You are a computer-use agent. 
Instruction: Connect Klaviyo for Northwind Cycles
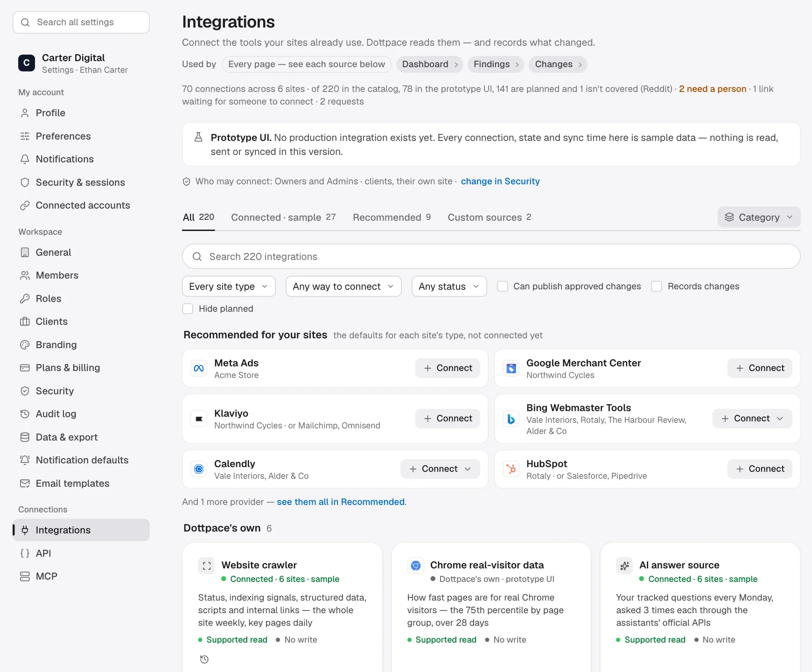pos(448,419)
